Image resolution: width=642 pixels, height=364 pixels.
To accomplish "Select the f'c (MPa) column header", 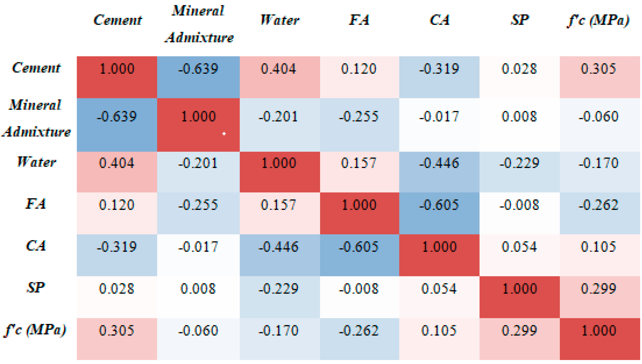I will pyautogui.click(x=598, y=20).
